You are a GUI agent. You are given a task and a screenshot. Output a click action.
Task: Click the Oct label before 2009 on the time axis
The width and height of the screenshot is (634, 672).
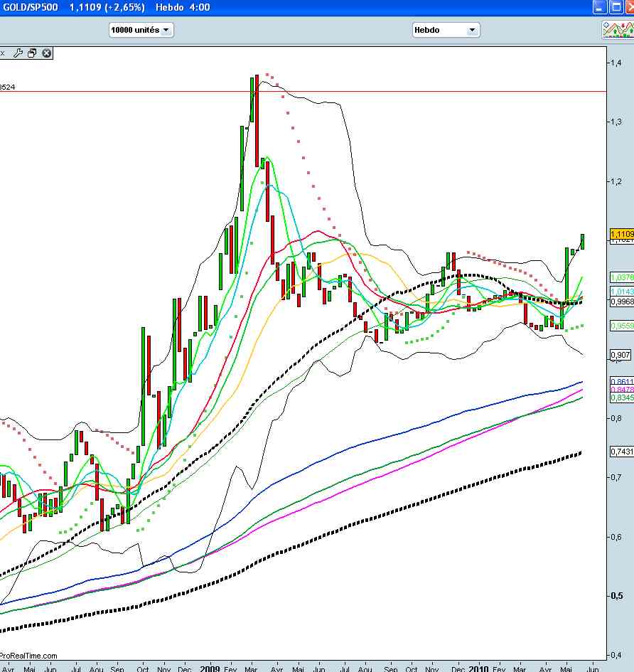coord(143,668)
